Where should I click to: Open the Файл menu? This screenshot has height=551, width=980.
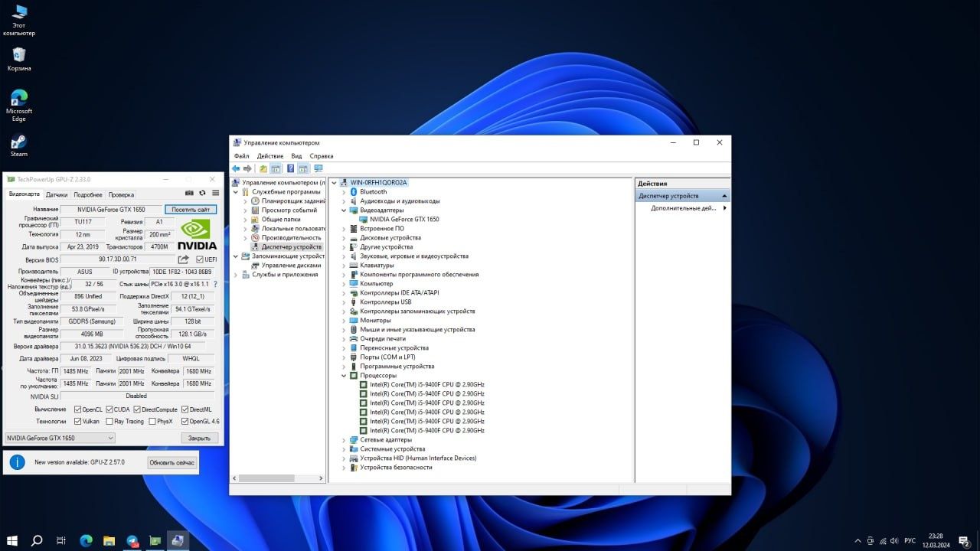[242, 156]
